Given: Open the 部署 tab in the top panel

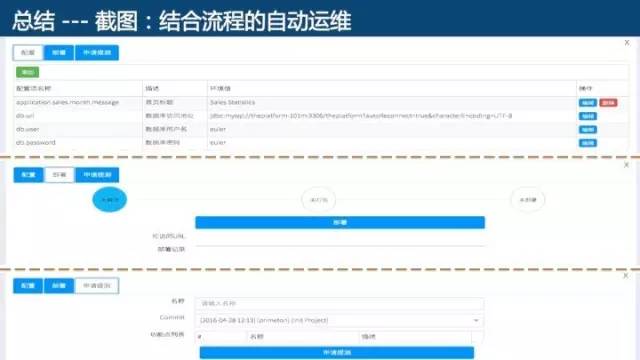Looking at the screenshot, I should click(59, 53).
